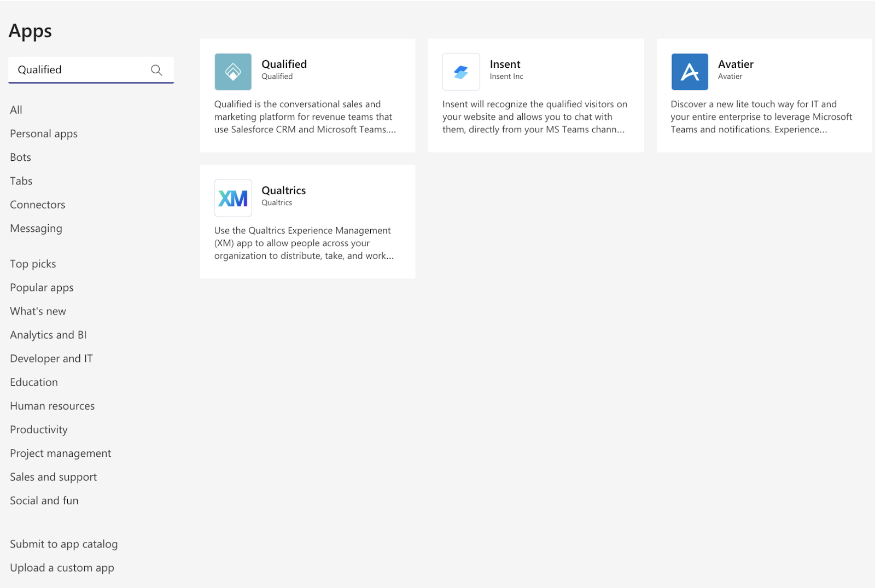This screenshot has height=588, width=875.
Task: Click Submit to app catalog
Action: tap(63, 544)
